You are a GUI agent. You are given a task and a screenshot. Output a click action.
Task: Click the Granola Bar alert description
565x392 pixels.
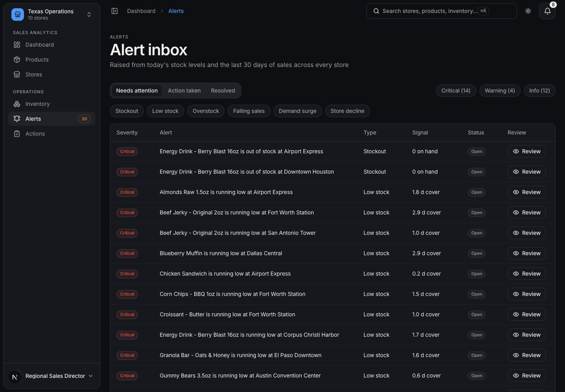click(x=241, y=355)
